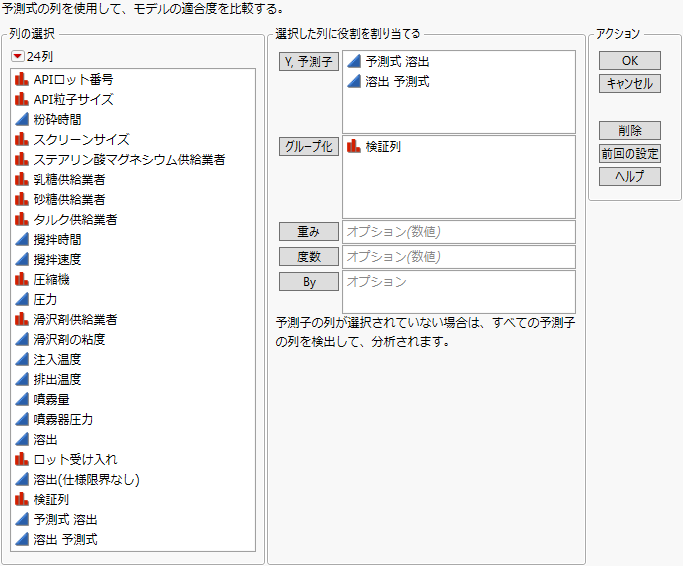Click the 溶出 continuous icon in column list
Image resolution: width=683 pixels, height=566 pixels.
(x=22, y=440)
